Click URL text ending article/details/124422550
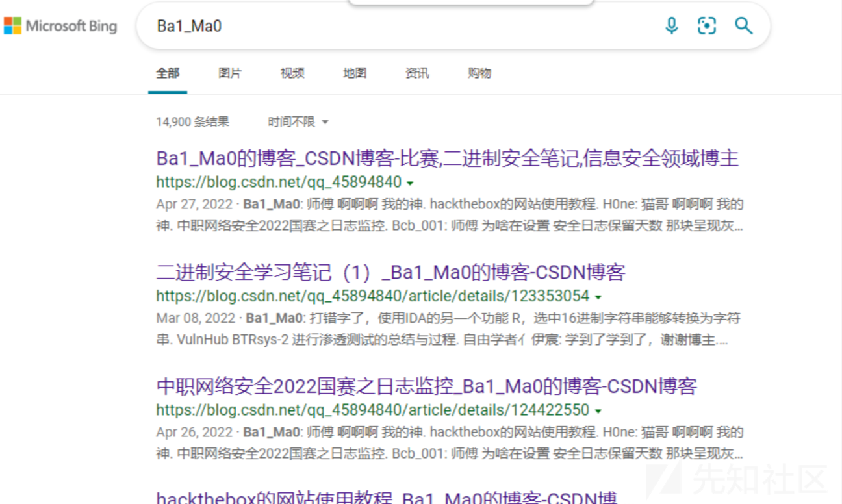Viewport: 842px width, 504px height. 373,410
